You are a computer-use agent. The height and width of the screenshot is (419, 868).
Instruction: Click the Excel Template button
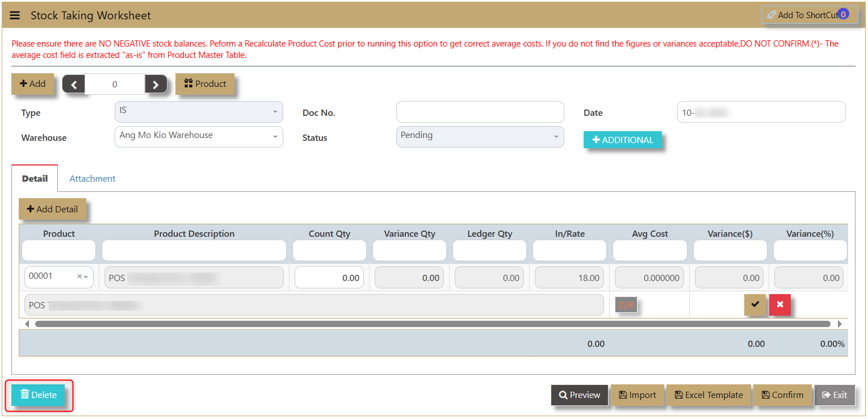(x=708, y=395)
